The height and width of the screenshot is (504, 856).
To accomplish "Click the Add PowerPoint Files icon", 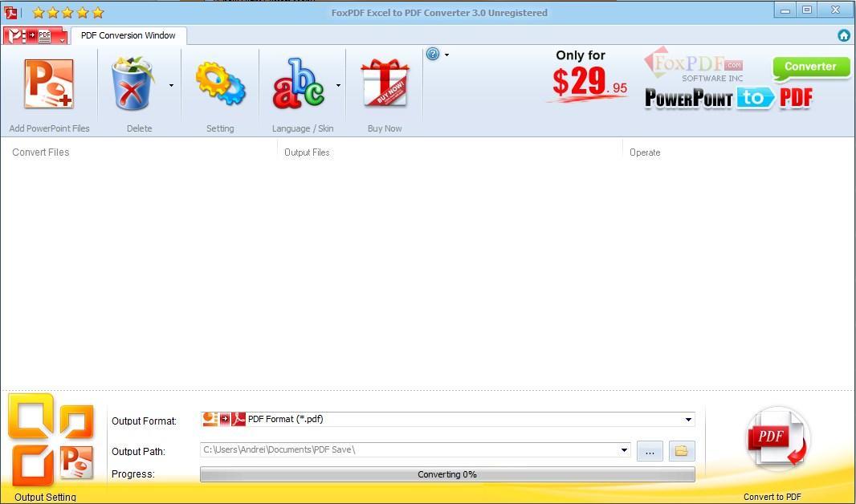I will point(49,84).
